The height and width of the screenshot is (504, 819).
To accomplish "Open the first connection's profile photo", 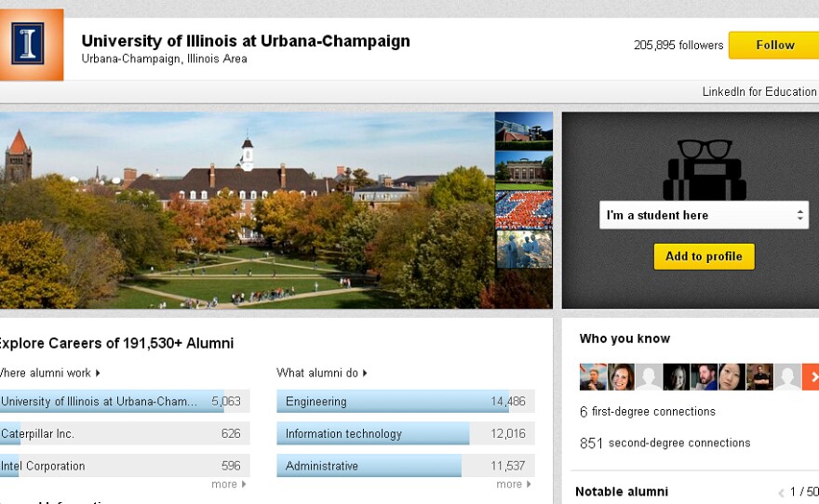I will (x=593, y=377).
